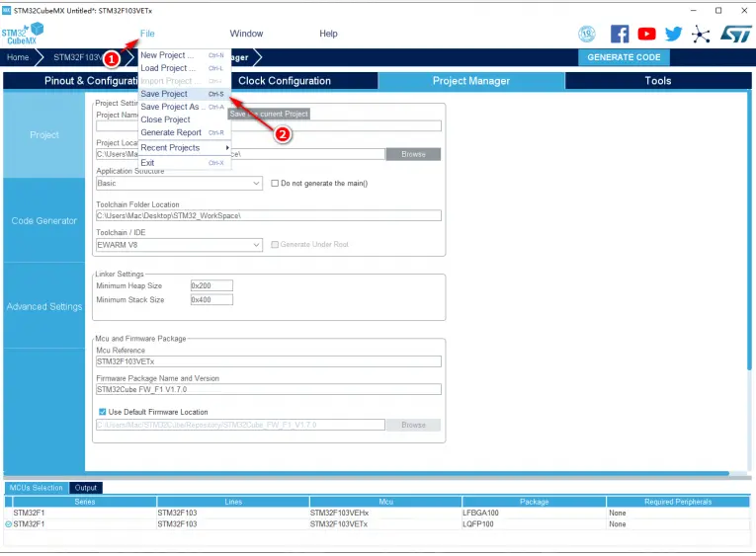The height and width of the screenshot is (556, 756).
Task: Open the Help menu
Action: [328, 34]
